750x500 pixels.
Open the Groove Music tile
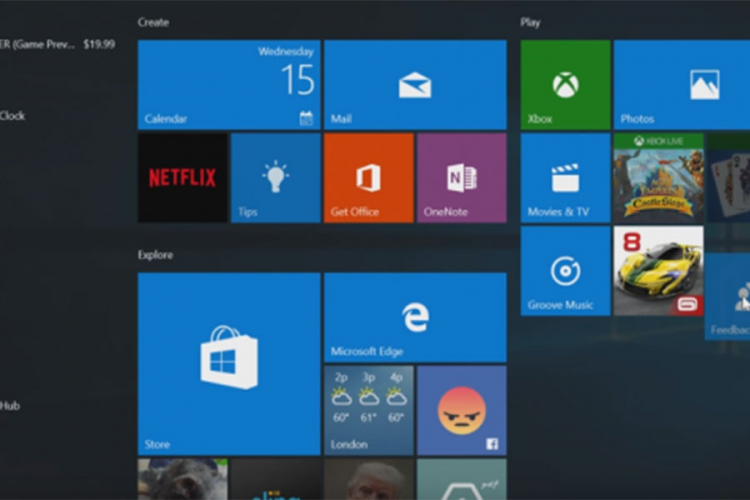point(565,271)
